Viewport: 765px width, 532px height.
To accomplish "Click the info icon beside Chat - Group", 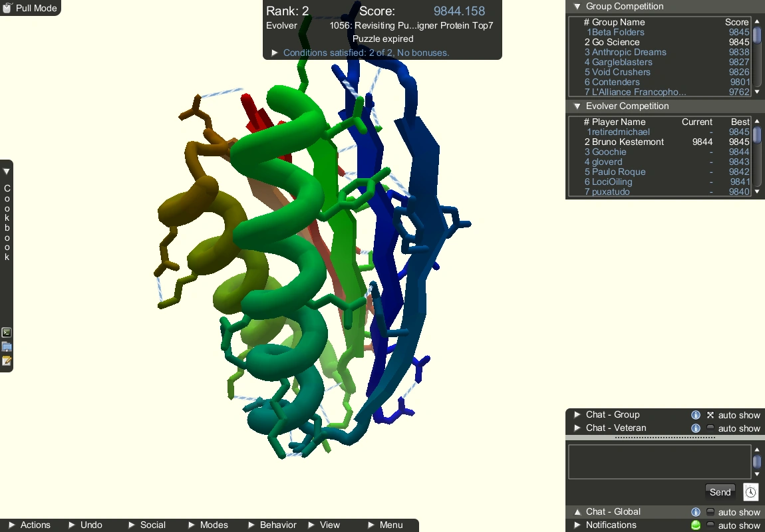I will (x=696, y=415).
